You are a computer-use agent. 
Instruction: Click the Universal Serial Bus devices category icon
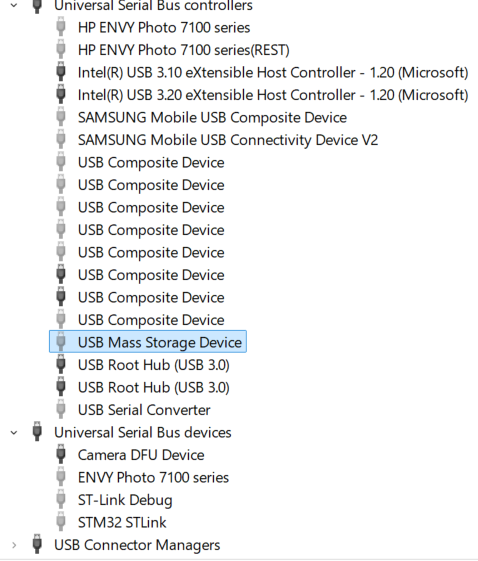[x=37, y=432]
